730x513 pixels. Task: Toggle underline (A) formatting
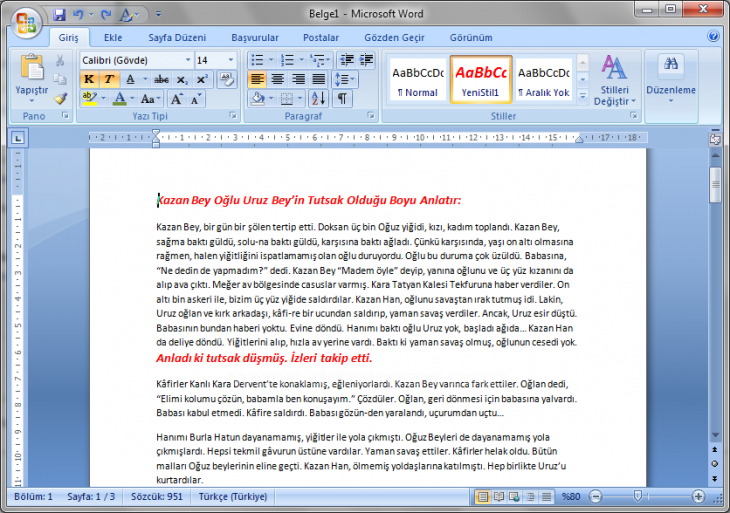(131, 79)
